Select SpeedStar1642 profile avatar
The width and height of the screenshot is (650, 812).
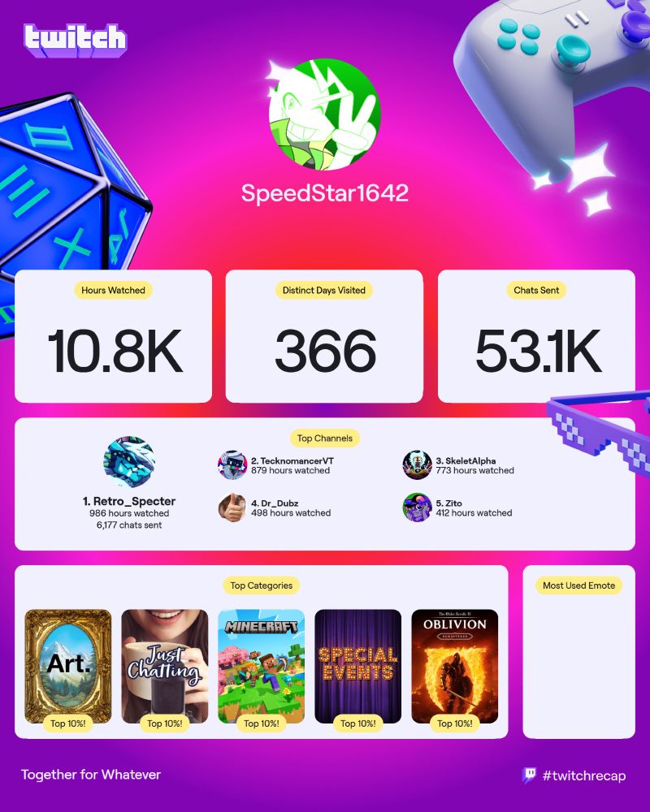324,114
